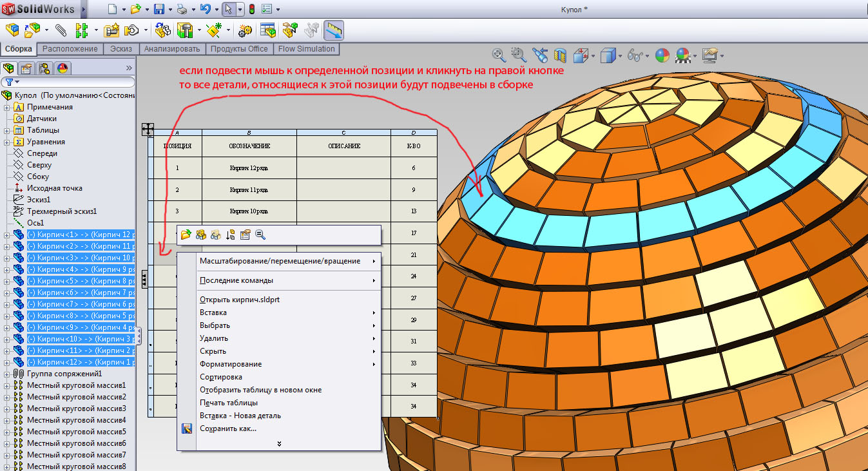Image resolution: width=868 pixels, height=471 pixels.
Task: Click Открыть кирпич.sldprt menu entry
Action: pos(239,300)
